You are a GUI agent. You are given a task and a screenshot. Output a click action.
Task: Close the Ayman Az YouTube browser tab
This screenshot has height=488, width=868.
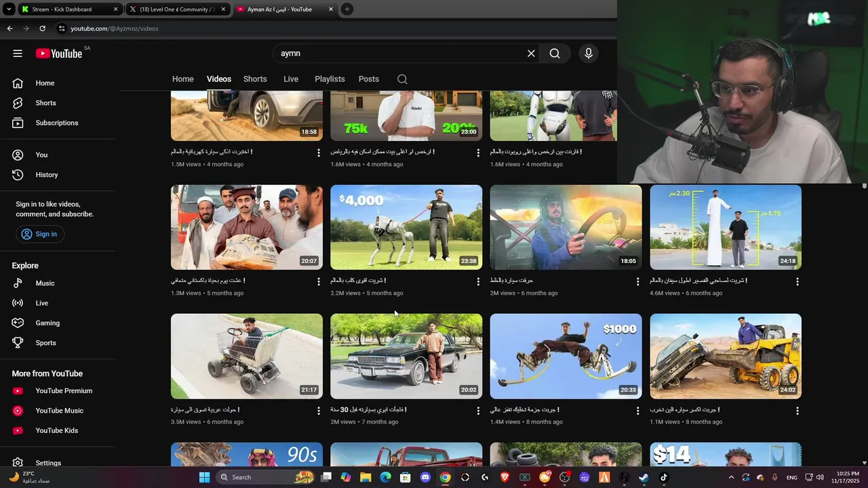(331, 9)
